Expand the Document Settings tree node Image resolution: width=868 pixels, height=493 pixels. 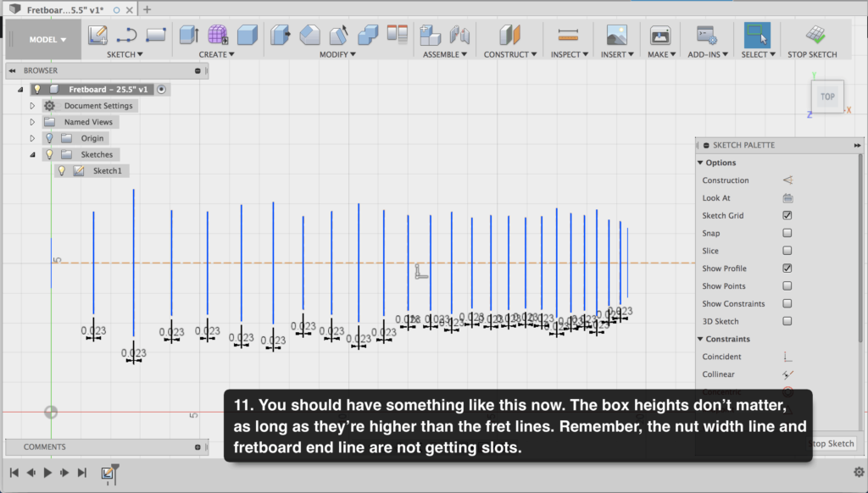[32, 106]
